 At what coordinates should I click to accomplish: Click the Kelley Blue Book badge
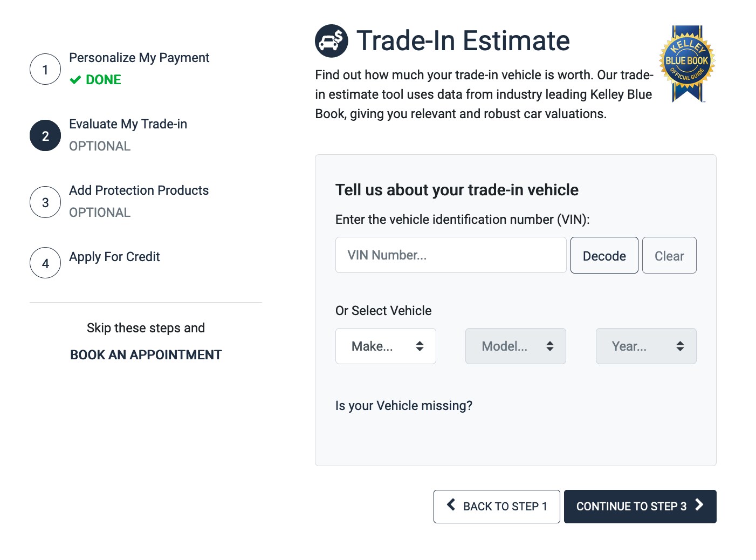click(687, 64)
